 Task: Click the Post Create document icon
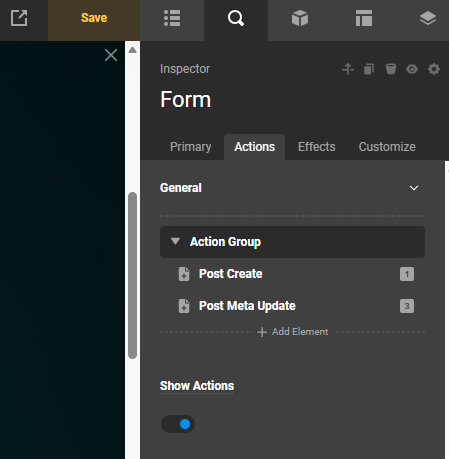click(x=184, y=274)
